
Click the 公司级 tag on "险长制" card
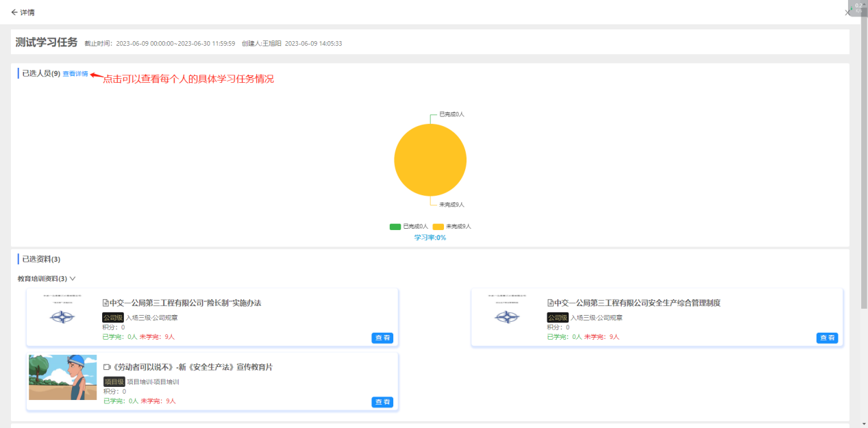[112, 317]
